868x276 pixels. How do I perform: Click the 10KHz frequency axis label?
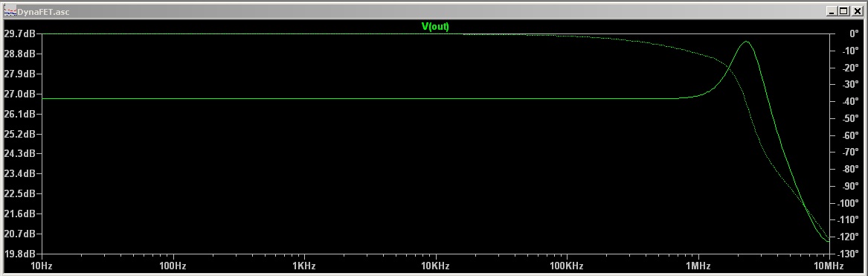(x=435, y=266)
